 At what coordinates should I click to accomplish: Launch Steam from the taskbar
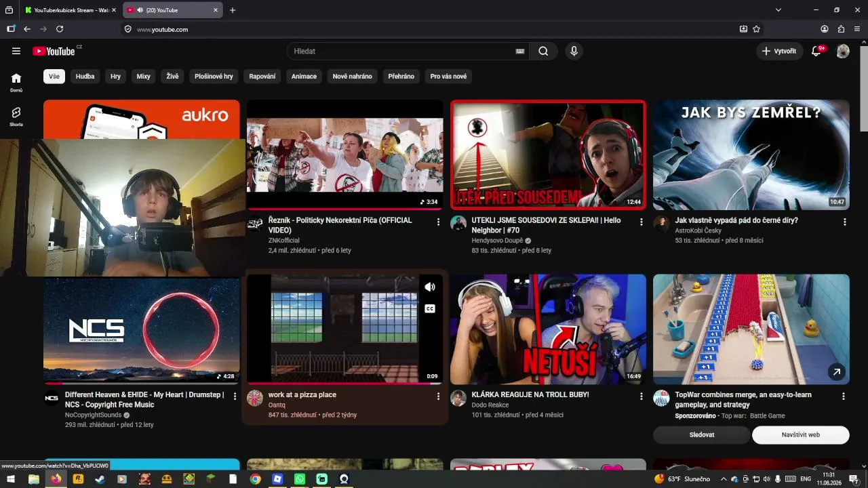coord(100,479)
